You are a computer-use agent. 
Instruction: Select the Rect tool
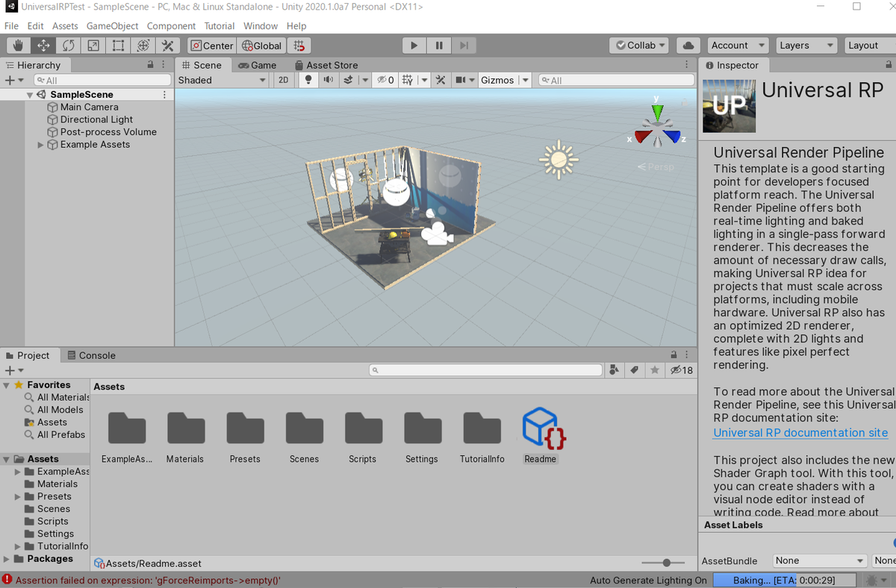point(118,46)
